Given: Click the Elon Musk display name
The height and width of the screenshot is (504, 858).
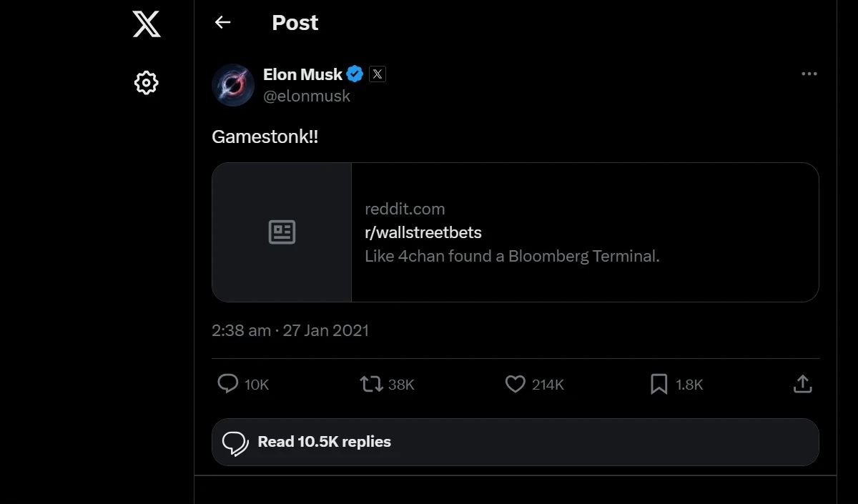Looking at the screenshot, I should pyautogui.click(x=302, y=74).
